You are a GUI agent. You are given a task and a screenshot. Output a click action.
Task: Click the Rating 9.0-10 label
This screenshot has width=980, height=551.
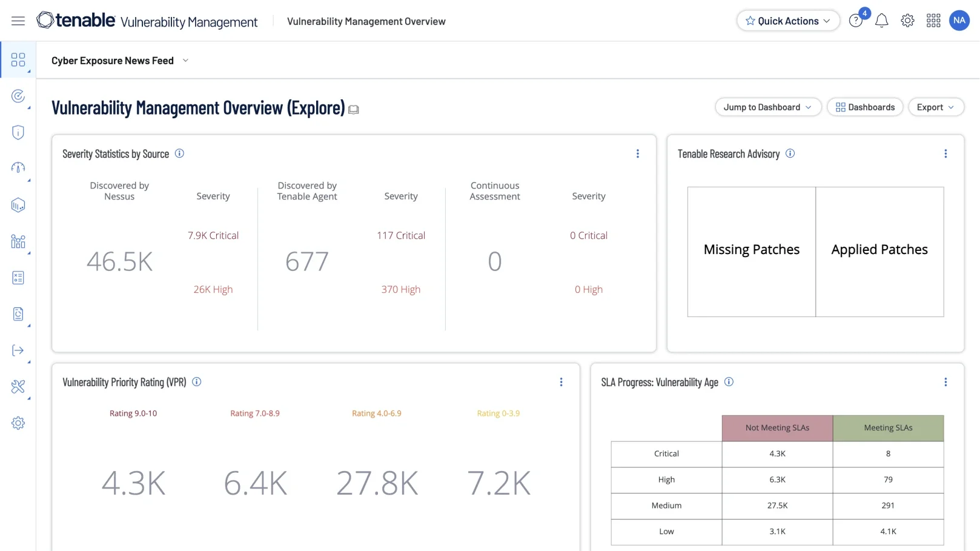tap(133, 413)
